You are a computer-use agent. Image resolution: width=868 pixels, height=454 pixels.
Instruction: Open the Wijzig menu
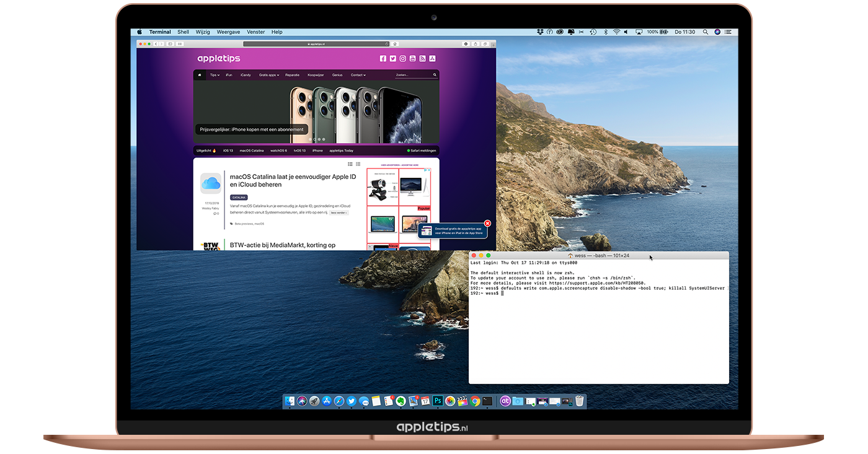point(203,32)
